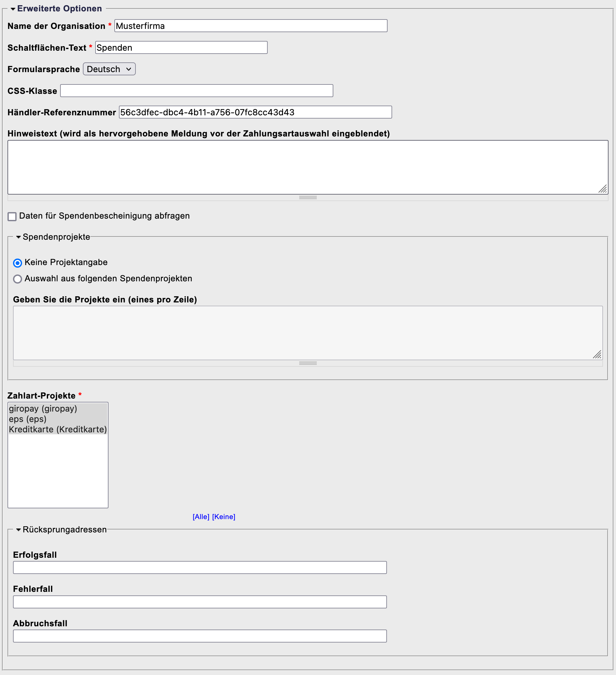Select eps in Zahlart-Projekte list

(x=28, y=419)
